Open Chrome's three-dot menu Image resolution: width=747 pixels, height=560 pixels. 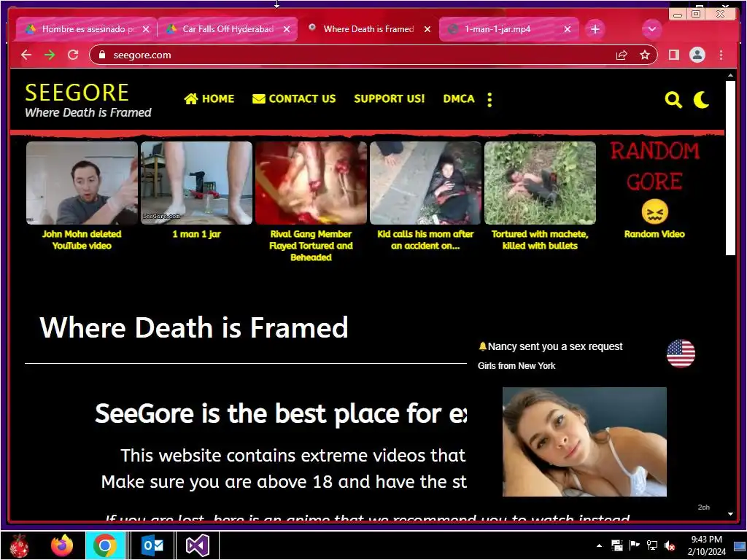[x=721, y=55]
